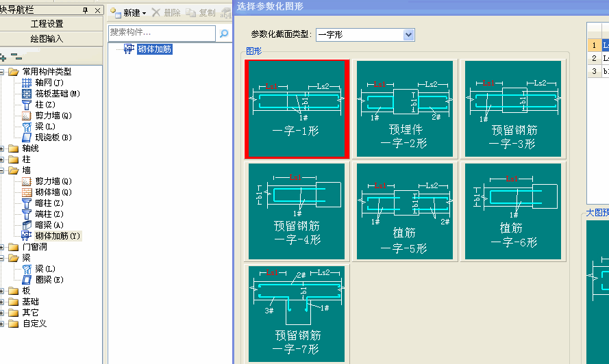Collapse the 常用构件类型 folder
This screenshot has width=609, height=364.
point(1,72)
